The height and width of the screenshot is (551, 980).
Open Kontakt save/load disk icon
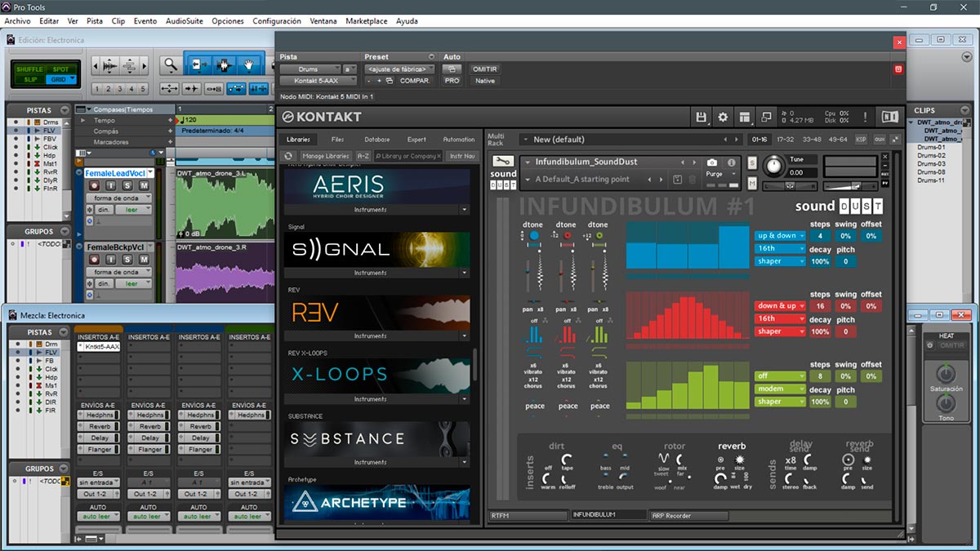click(x=701, y=118)
